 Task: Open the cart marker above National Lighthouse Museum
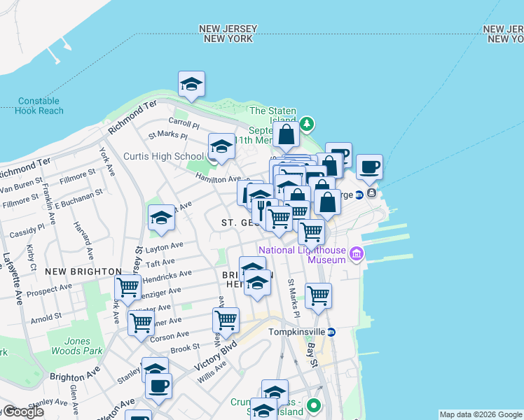click(x=311, y=232)
